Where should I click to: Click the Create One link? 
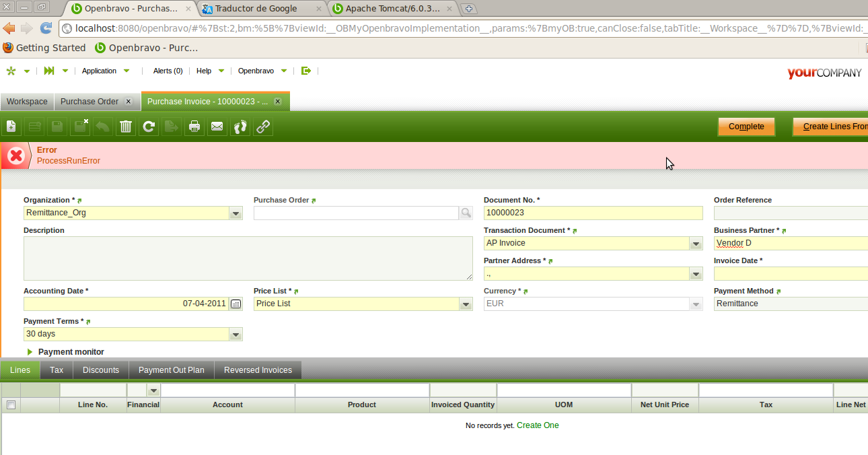(538, 425)
